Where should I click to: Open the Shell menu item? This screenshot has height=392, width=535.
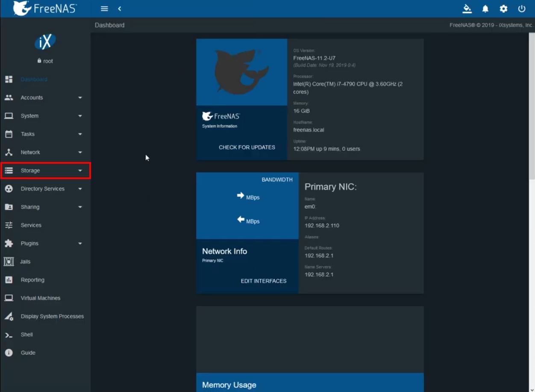coord(45,335)
